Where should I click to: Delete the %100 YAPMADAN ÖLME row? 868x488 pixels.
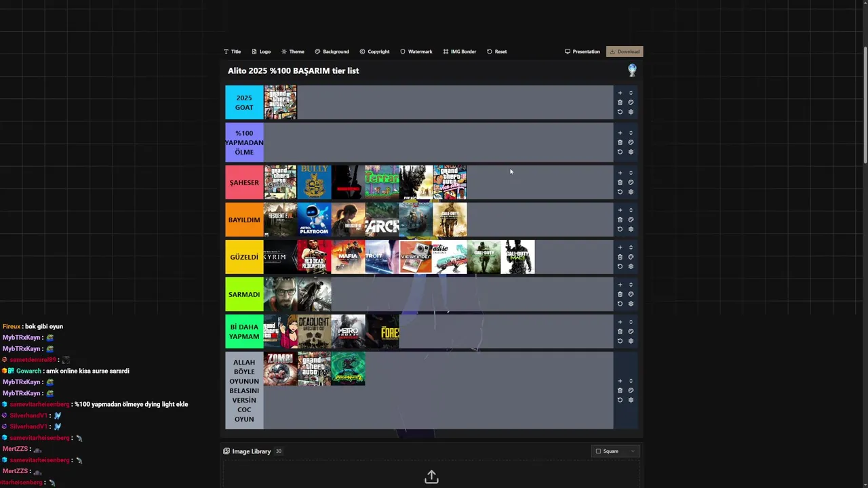[620, 142]
